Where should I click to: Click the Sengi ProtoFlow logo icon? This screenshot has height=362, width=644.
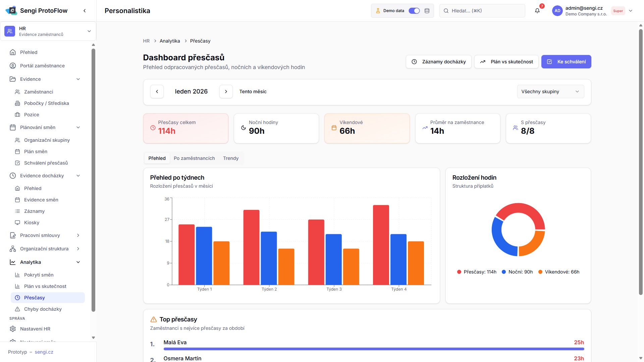(11, 11)
